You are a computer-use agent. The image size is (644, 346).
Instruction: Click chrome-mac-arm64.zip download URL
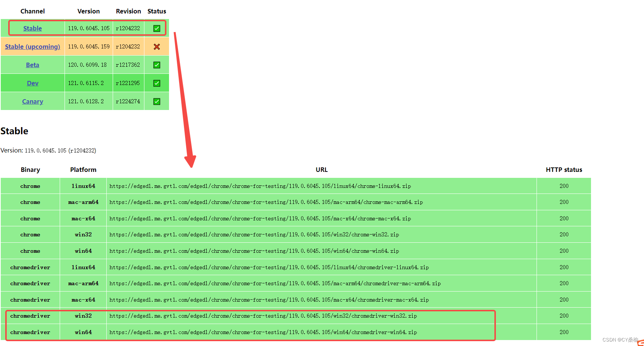(266, 202)
